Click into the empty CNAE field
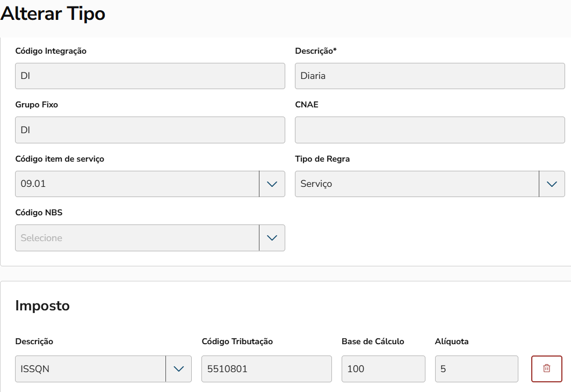Screen dimensions: 571x392 click(430, 130)
